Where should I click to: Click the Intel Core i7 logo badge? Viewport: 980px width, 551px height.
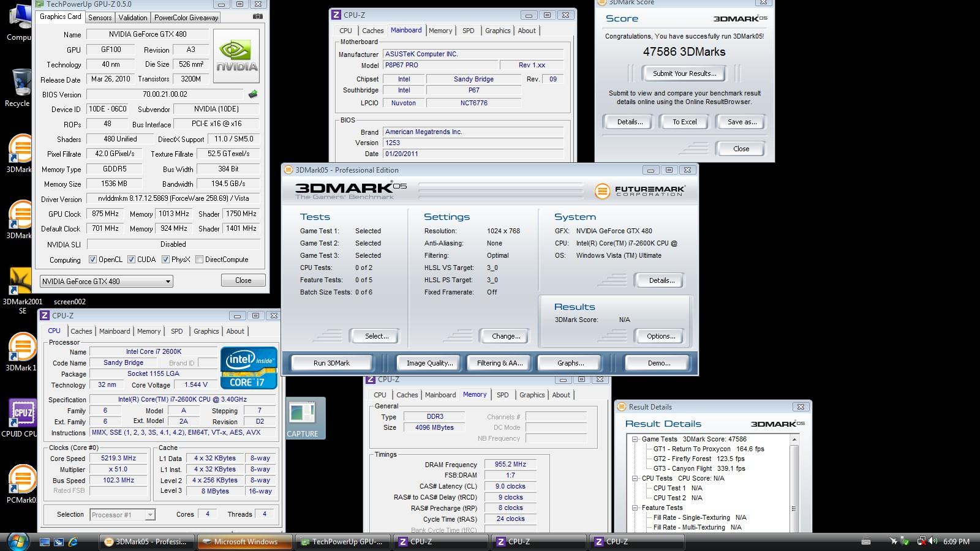(x=249, y=367)
